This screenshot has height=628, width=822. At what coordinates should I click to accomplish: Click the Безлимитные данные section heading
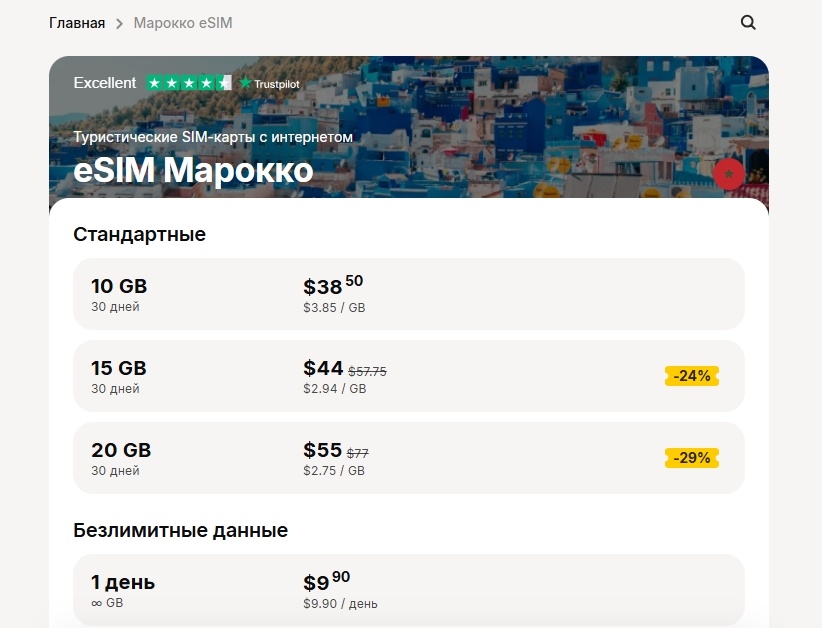[x=181, y=530]
